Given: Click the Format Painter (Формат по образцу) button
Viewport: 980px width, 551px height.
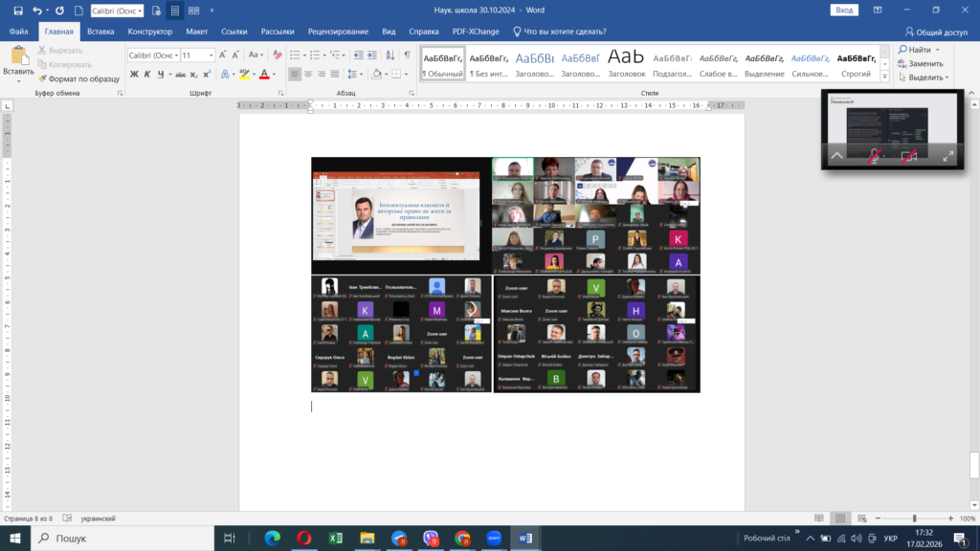Looking at the screenshot, I should (78, 78).
